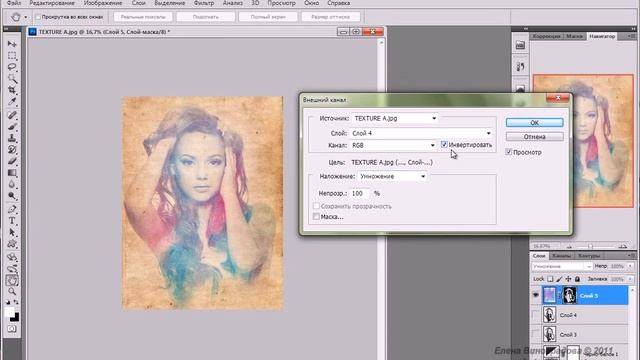Screen dimensions: 640x360
Task: Toggle the Просмотр preview checkbox
Action: (509, 152)
